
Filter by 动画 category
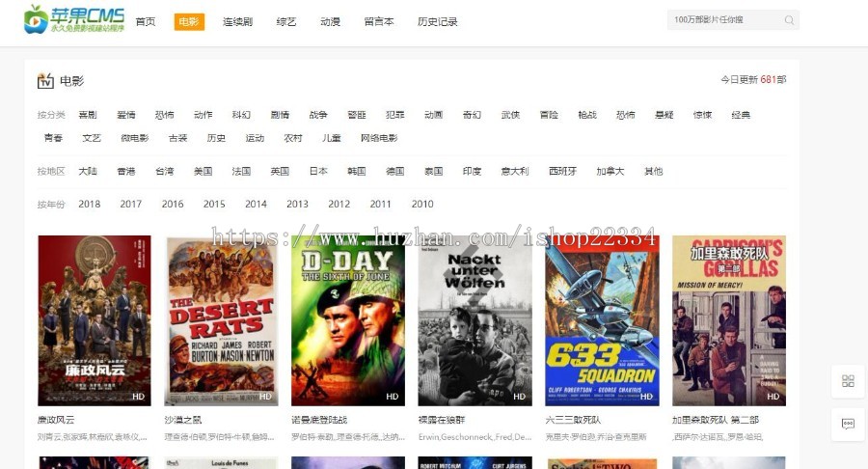pos(433,115)
